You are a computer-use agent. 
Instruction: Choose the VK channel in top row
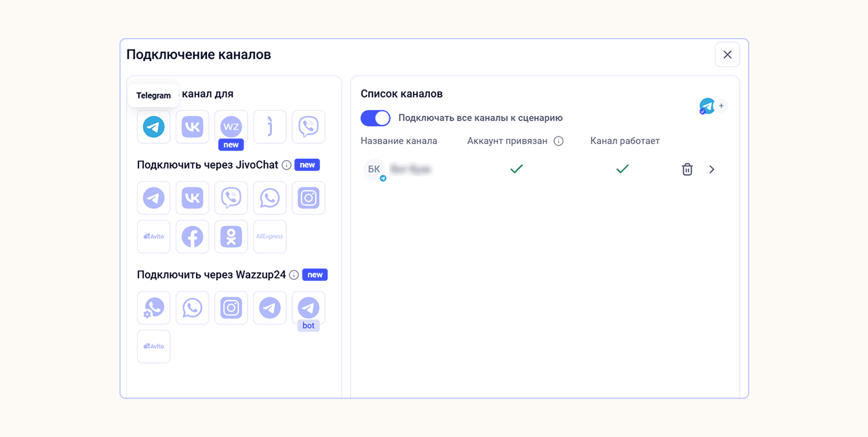coord(193,127)
